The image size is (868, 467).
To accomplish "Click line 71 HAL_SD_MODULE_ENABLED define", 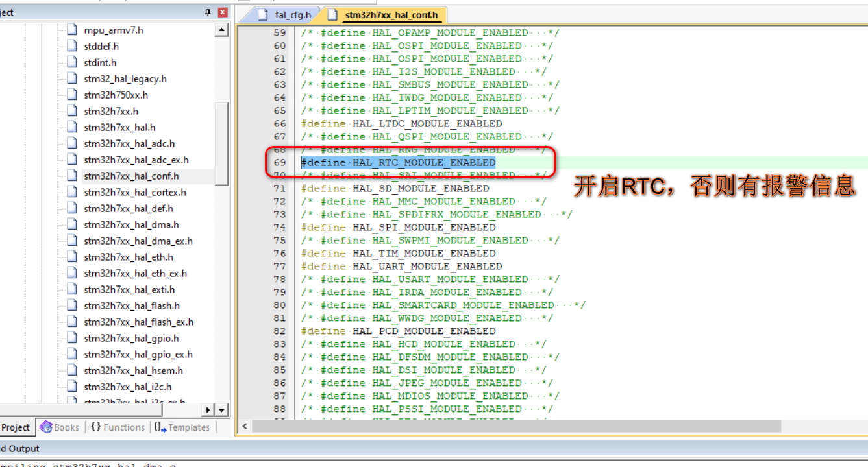I will pos(395,188).
